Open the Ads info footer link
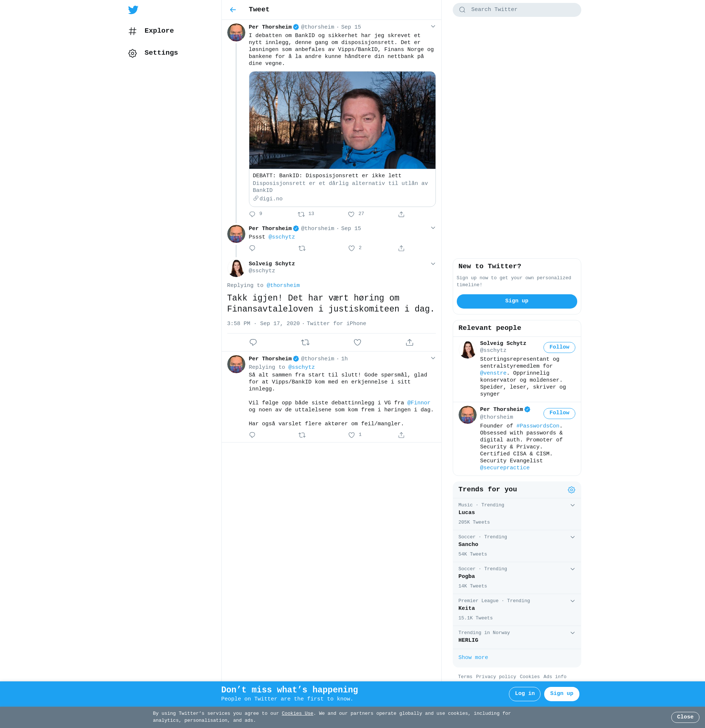The width and height of the screenshot is (705, 728). 555,677
